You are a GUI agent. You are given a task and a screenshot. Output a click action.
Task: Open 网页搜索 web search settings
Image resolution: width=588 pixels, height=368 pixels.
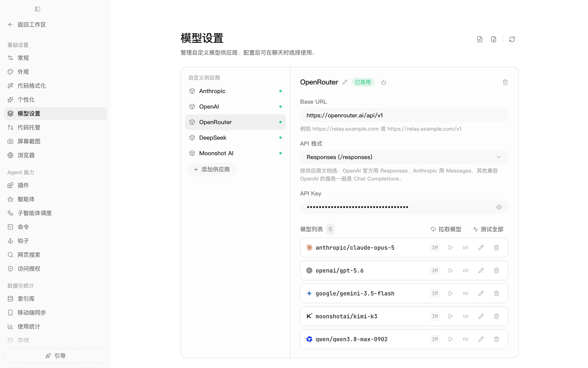click(x=55, y=255)
